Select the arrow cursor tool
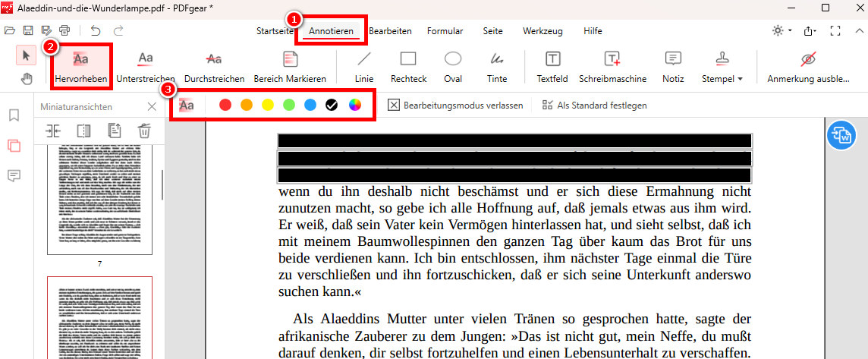Viewport: 868px width, 359px height. [x=27, y=55]
